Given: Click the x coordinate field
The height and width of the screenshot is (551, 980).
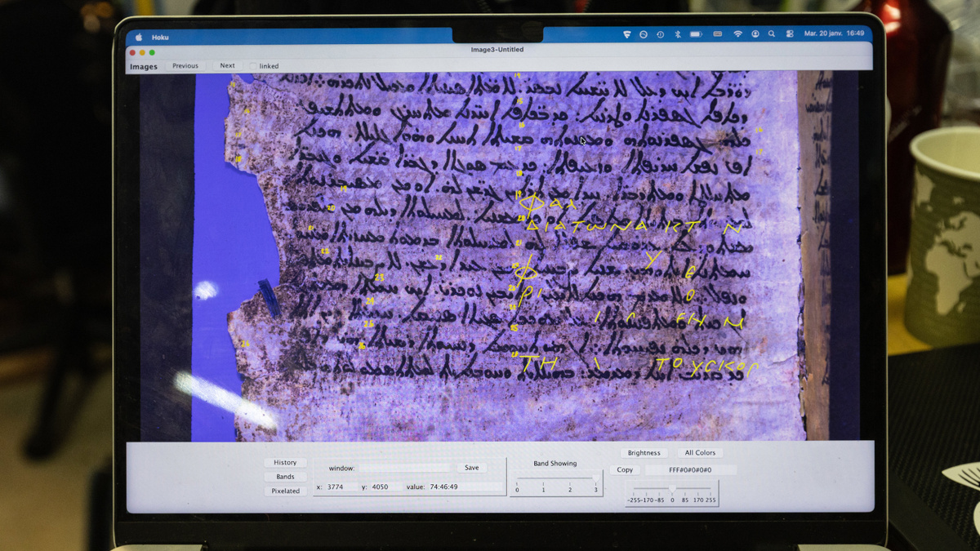Looking at the screenshot, I should (341, 487).
